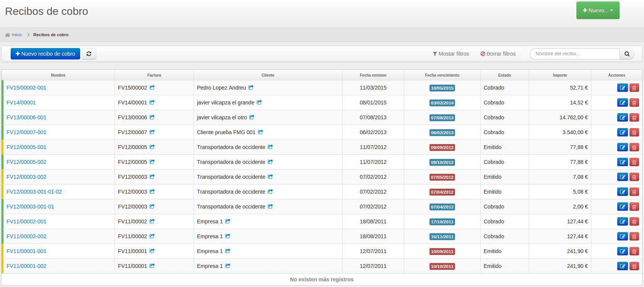Viewport: 644px width, 287px height.
Task: Click Emitido status of FV12/00003-002
Action: coord(492,177)
